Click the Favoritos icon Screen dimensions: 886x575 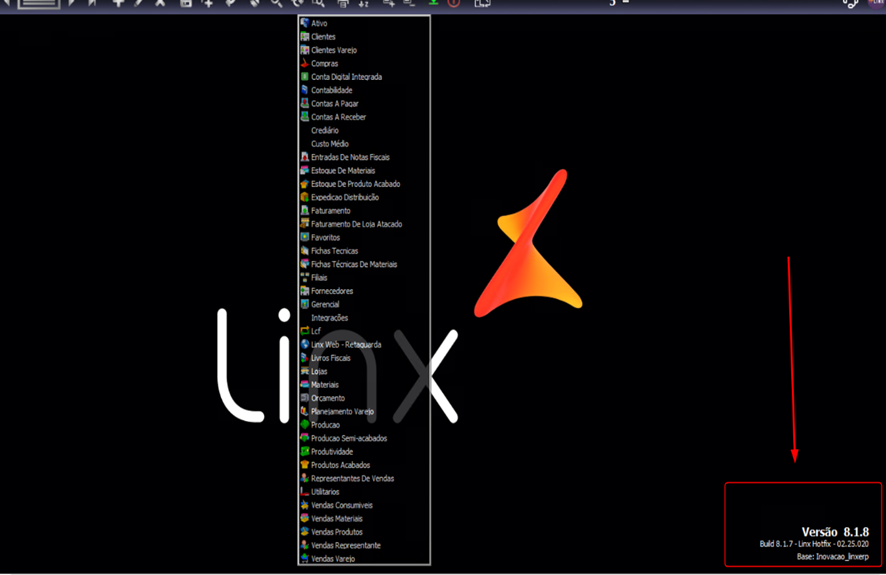(x=305, y=237)
